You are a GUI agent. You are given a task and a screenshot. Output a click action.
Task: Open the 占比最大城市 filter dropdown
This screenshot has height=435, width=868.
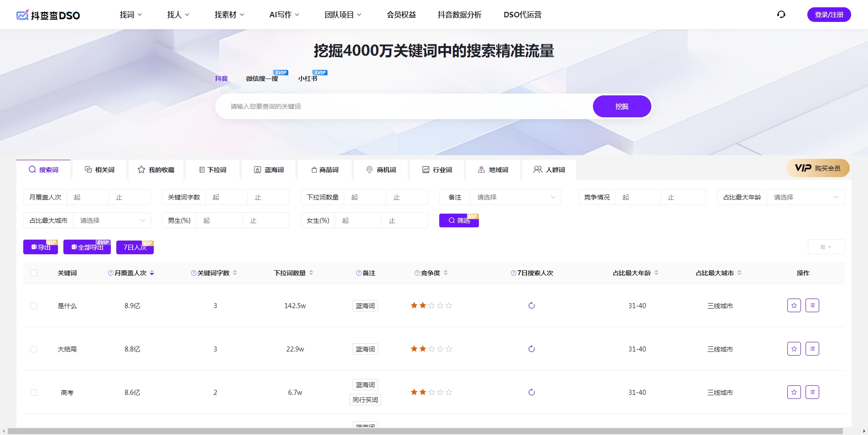point(112,220)
